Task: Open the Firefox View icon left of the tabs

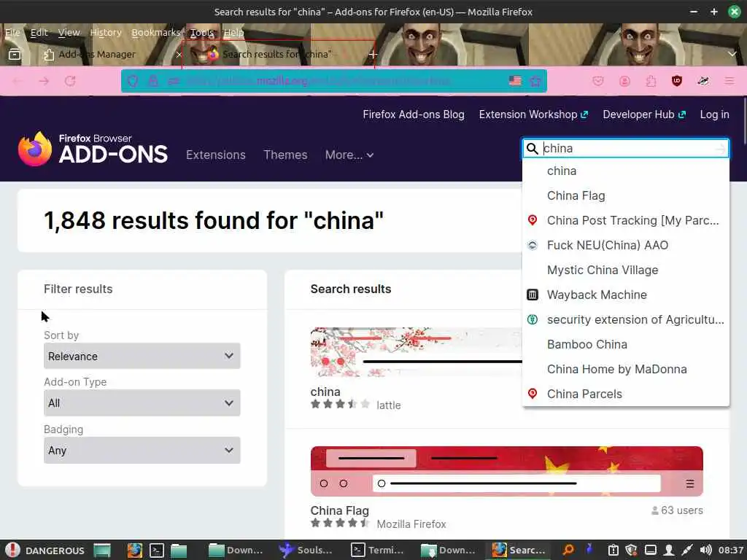Action: [x=15, y=54]
